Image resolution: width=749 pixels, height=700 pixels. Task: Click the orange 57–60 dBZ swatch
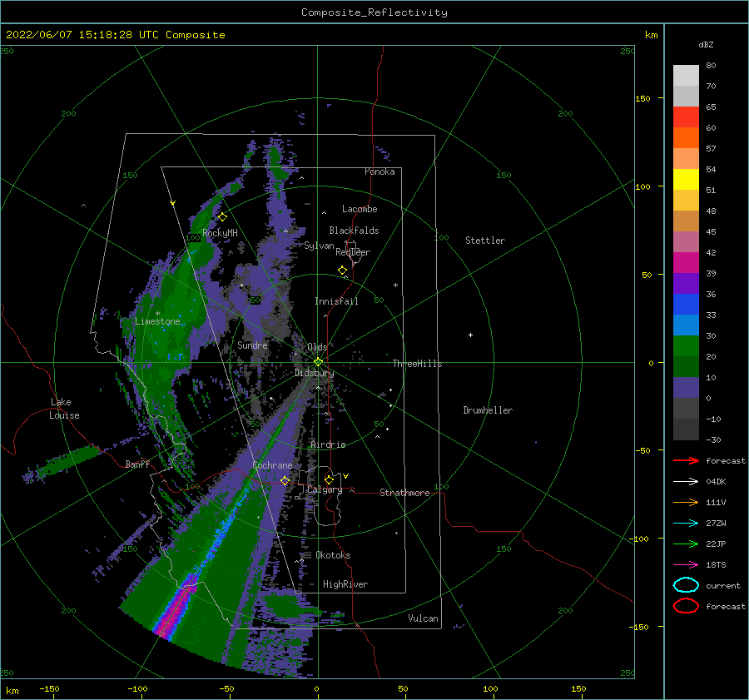686,138
